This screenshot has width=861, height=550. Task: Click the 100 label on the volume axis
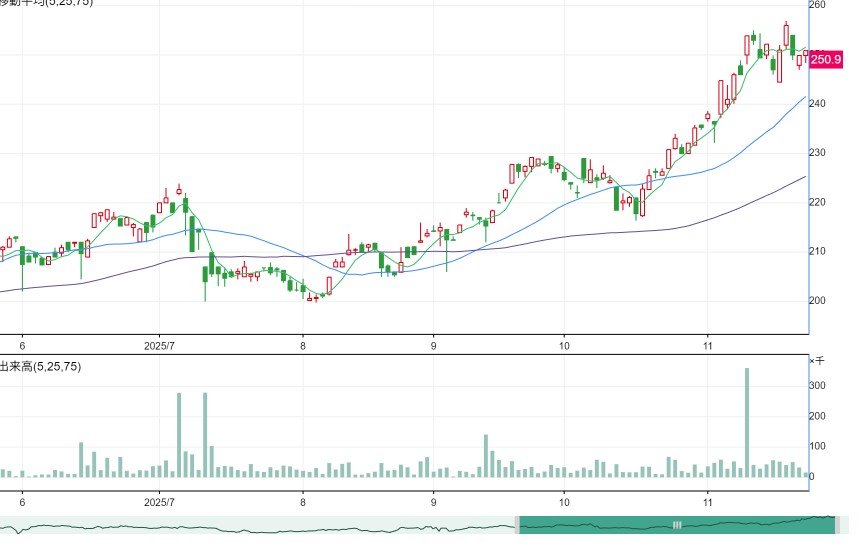click(817, 446)
